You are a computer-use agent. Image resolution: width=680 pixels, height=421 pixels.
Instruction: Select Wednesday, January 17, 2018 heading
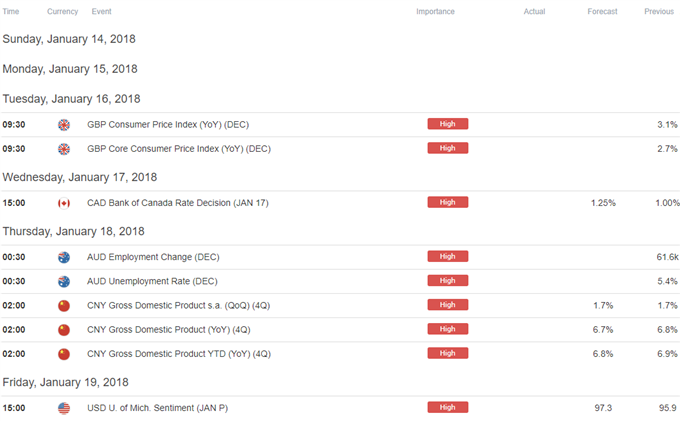coord(80,178)
